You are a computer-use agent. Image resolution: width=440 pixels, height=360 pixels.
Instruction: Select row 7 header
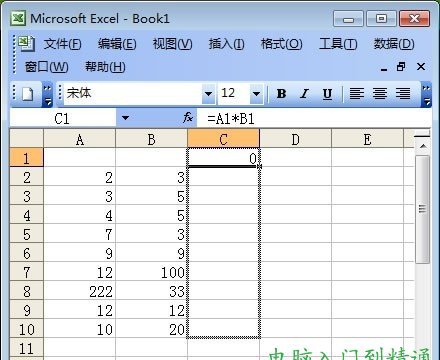pos(26,272)
